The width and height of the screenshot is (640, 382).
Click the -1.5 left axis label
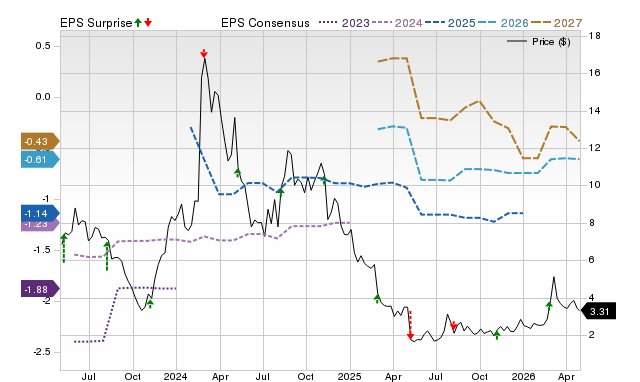click(42, 250)
